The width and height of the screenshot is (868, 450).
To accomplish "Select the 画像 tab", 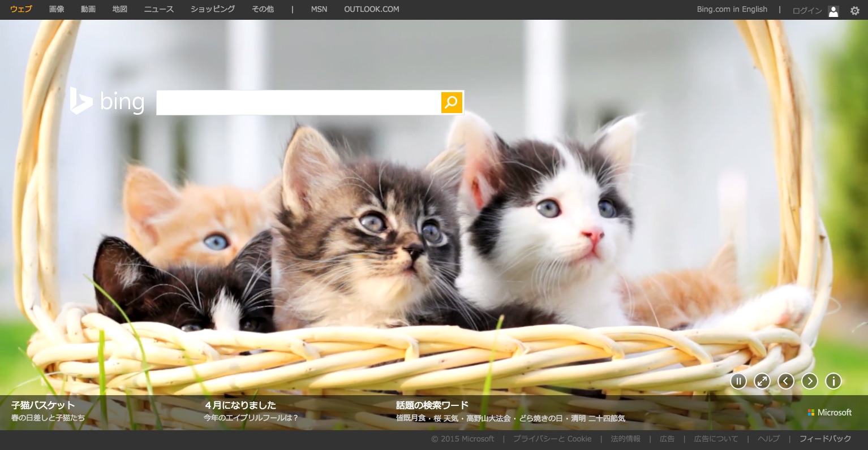I will (x=57, y=9).
